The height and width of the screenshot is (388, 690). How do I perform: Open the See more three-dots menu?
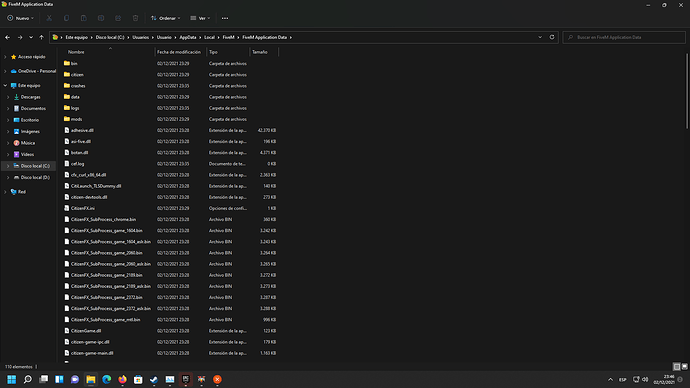[225, 18]
